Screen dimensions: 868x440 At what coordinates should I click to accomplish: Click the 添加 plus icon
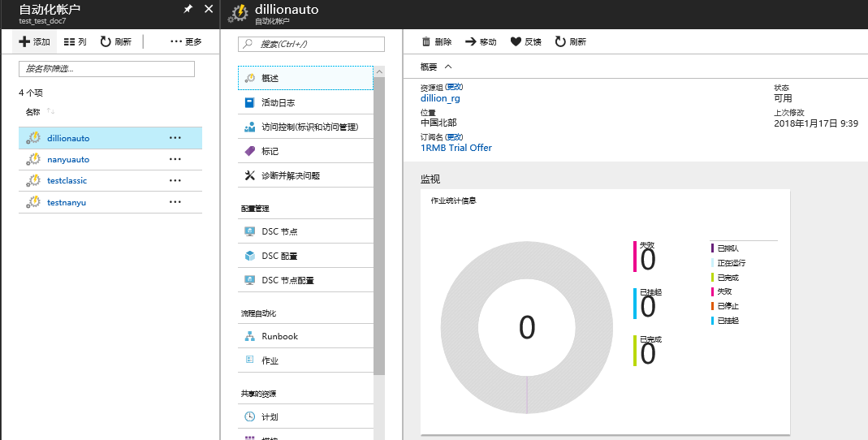pyautogui.click(x=24, y=41)
